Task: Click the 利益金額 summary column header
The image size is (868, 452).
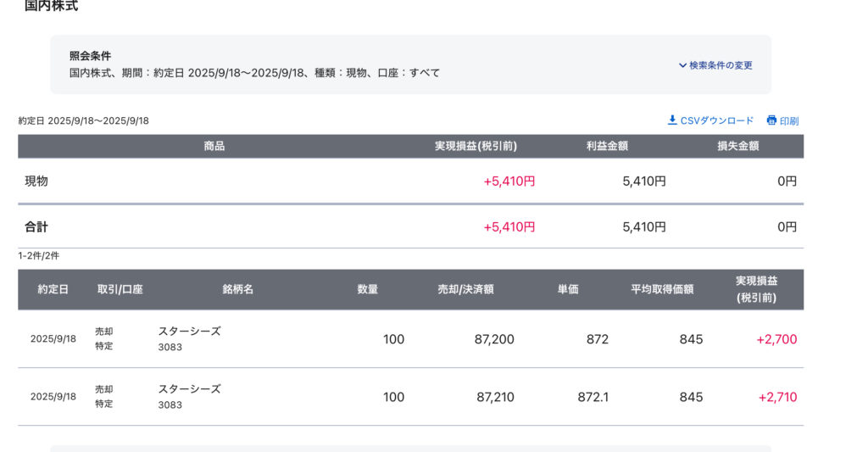Action: [607, 146]
